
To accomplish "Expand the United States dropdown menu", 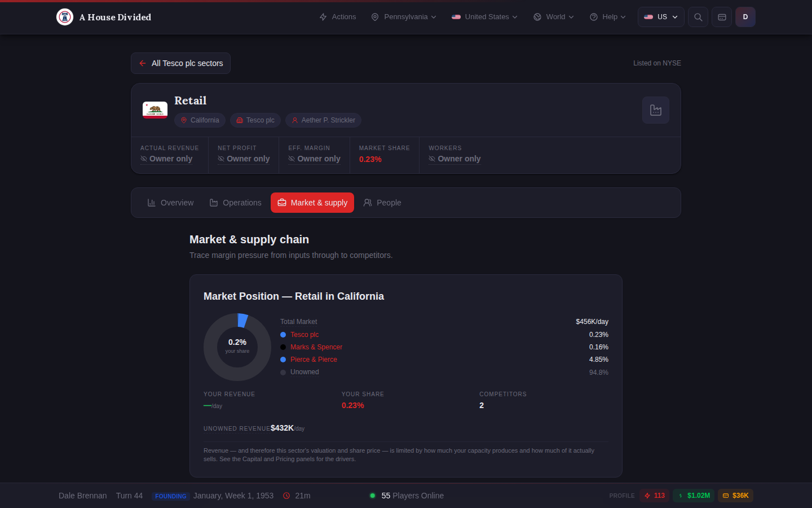I will point(484,17).
